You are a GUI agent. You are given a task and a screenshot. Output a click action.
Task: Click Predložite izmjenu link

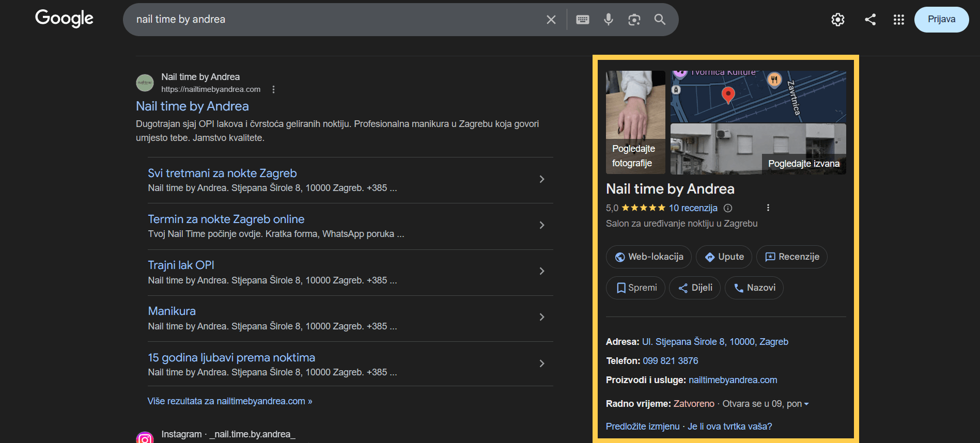643,426
